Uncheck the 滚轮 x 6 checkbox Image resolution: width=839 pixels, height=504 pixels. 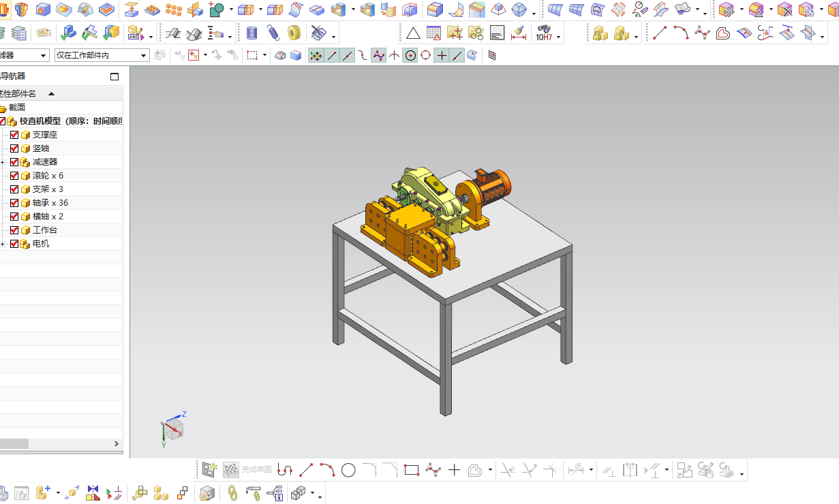point(14,176)
